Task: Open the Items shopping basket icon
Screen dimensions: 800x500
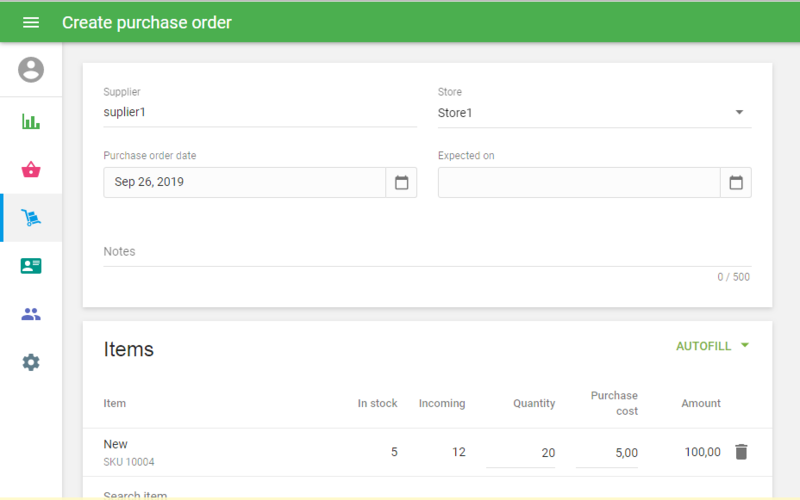Action: (31, 170)
